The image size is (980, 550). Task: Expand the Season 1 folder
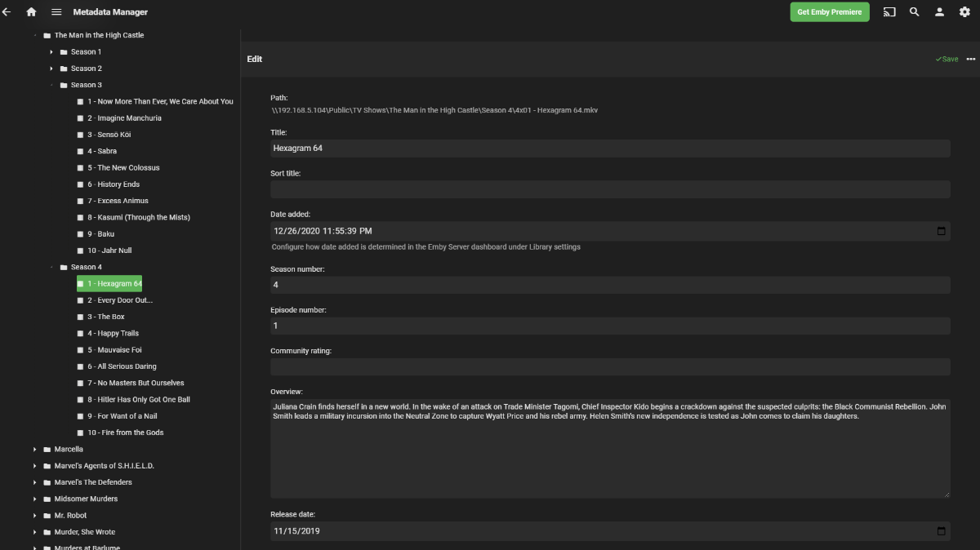[51, 52]
